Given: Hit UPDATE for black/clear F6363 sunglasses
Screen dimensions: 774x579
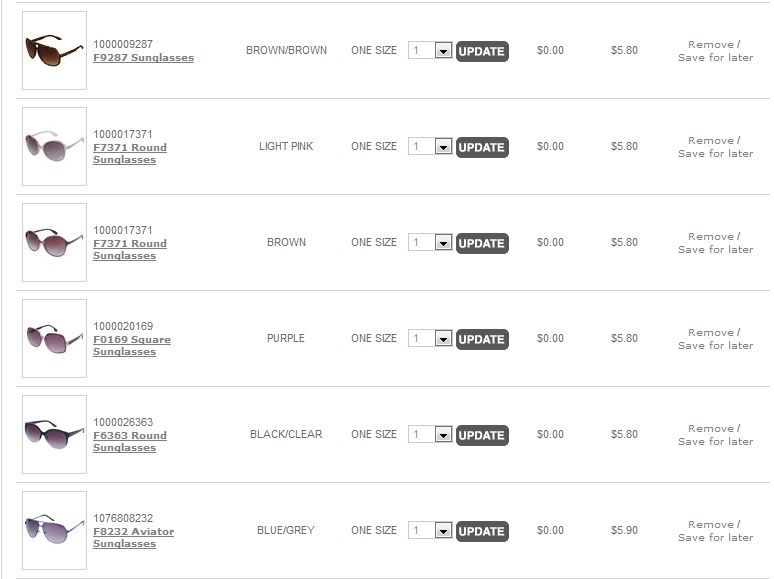Looking at the screenshot, I should pyautogui.click(x=482, y=435).
